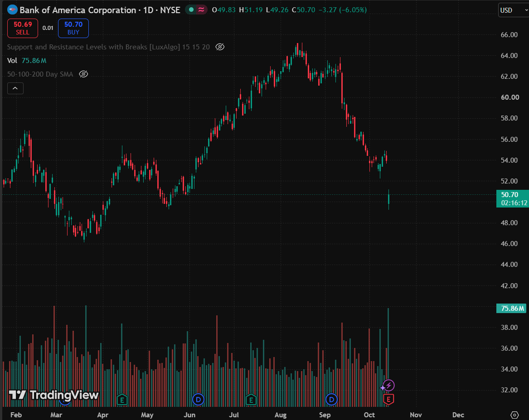Click the September dividend D marker
The image size is (529, 420).
click(332, 400)
